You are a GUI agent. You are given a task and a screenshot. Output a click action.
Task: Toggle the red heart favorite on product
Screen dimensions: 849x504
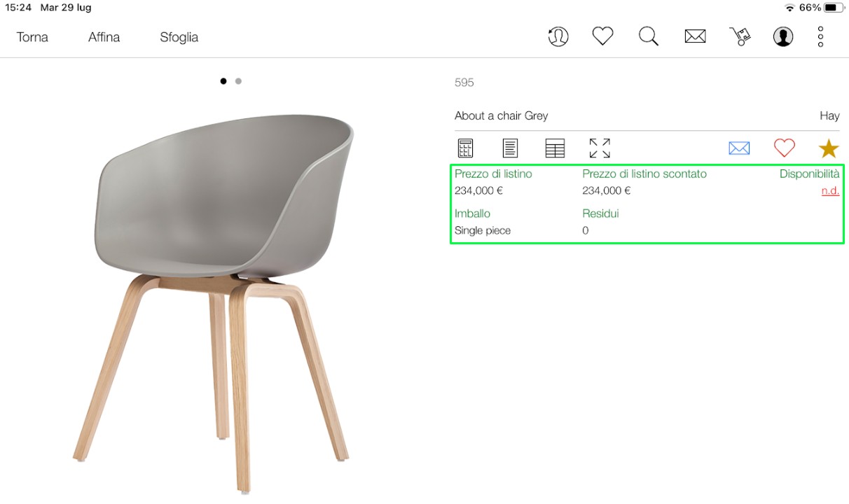pos(785,148)
